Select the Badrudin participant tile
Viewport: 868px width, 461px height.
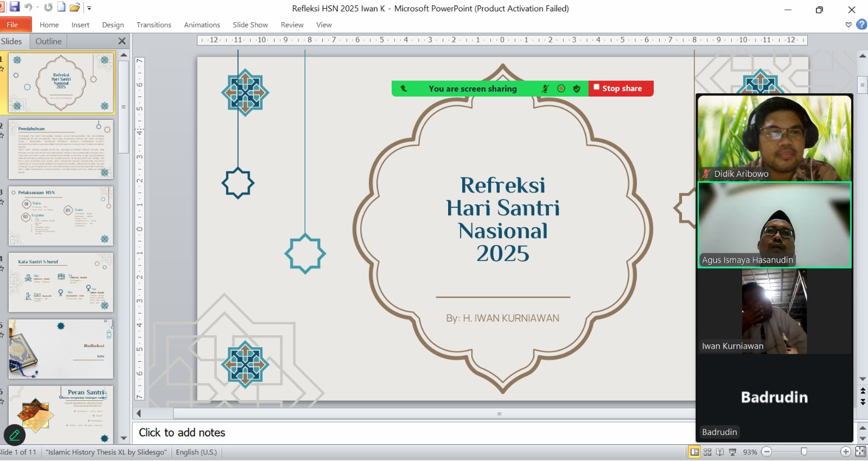click(774, 398)
